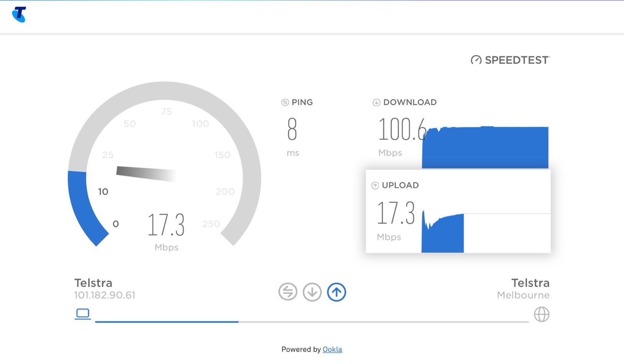Image resolution: width=624 pixels, height=364 pixels.
Task: Click the 200 mark on the gauge
Action: click(225, 192)
